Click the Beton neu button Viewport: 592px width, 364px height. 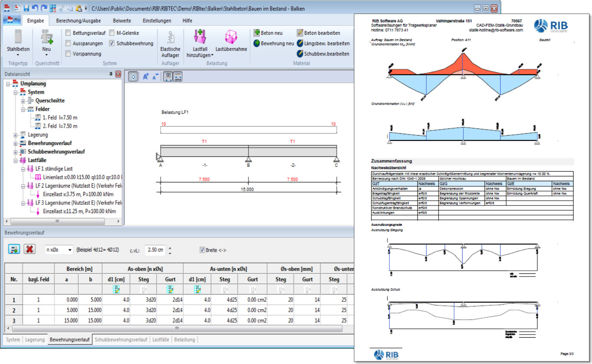tap(268, 33)
